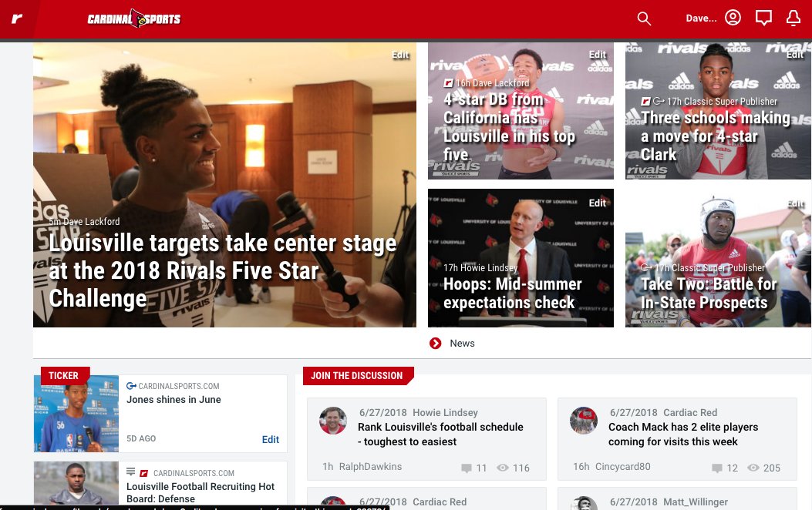Click '17h Howie Lindsey' byline text

[480, 267]
